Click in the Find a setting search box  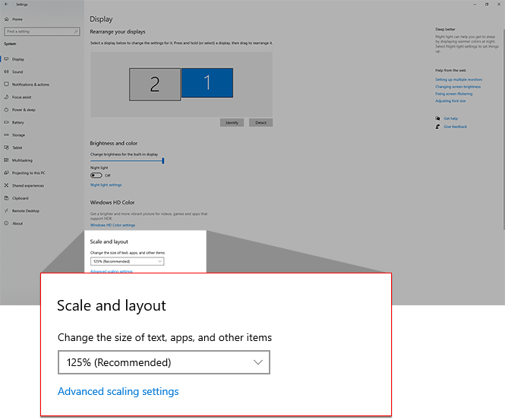(x=39, y=32)
